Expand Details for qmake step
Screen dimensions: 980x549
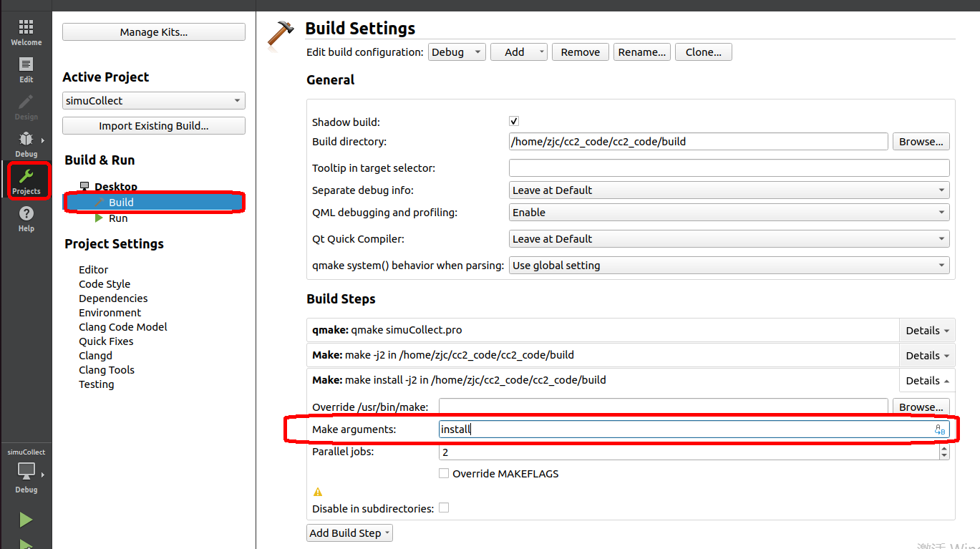point(927,331)
